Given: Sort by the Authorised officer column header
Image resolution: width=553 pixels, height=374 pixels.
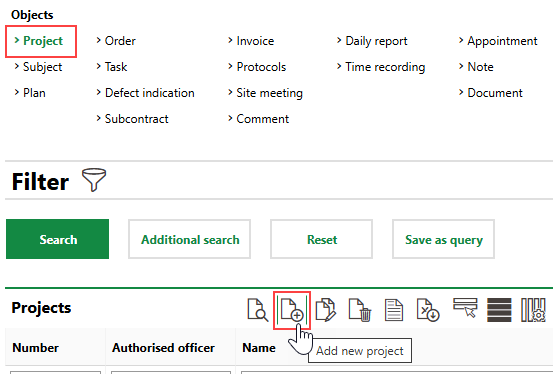Looking at the screenshot, I should pos(163,348).
